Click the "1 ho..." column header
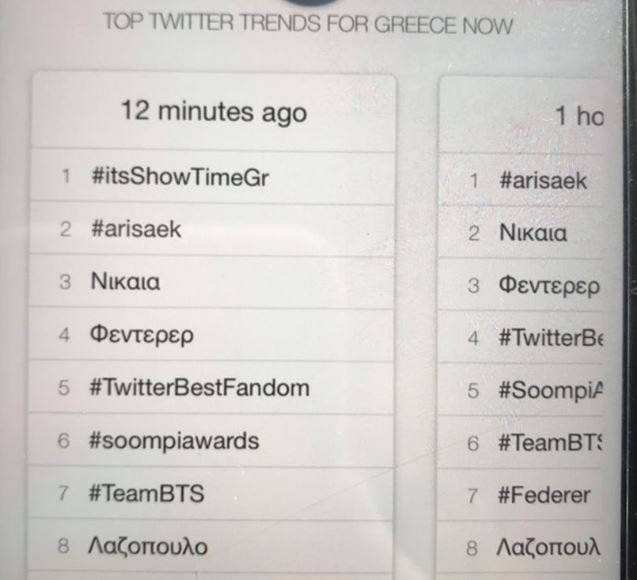Image resolution: width=637 pixels, height=580 pixels. click(x=580, y=116)
